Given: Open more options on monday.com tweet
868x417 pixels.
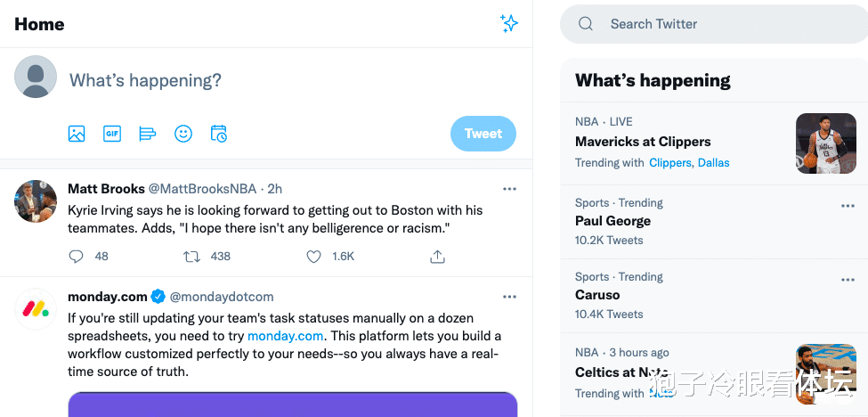Looking at the screenshot, I should point(509,297).
